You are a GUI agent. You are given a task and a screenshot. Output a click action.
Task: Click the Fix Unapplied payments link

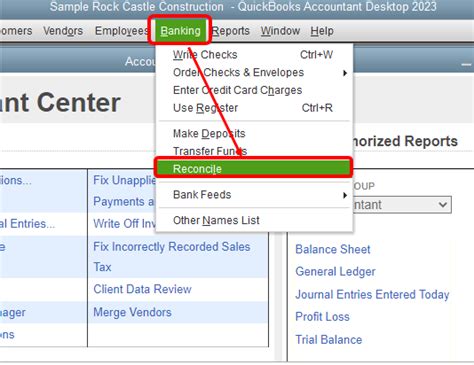pyautogui.click(x=124, y=191)
